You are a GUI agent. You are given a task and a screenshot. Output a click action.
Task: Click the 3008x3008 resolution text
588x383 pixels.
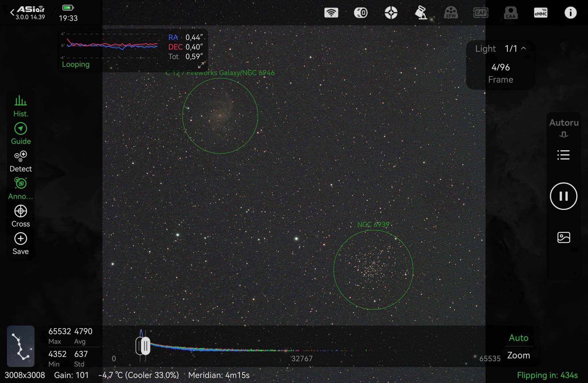pyautogui.click(x=25, y=375)
